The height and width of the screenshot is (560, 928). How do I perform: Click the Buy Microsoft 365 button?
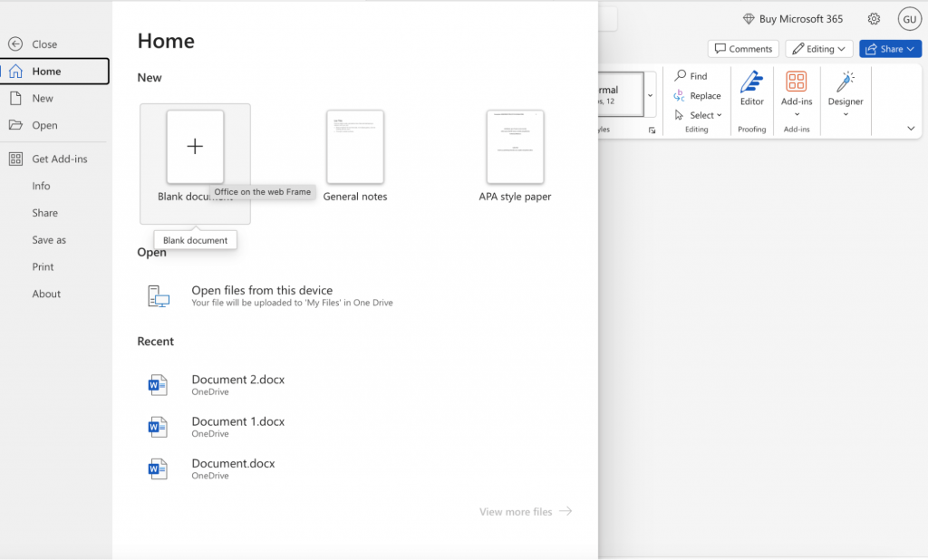pos(792,19)
